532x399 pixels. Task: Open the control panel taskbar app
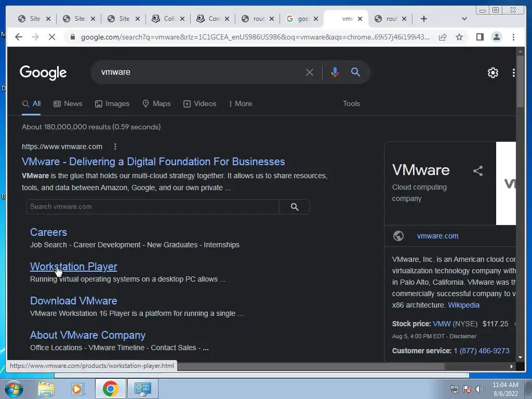tap(142, 389)
